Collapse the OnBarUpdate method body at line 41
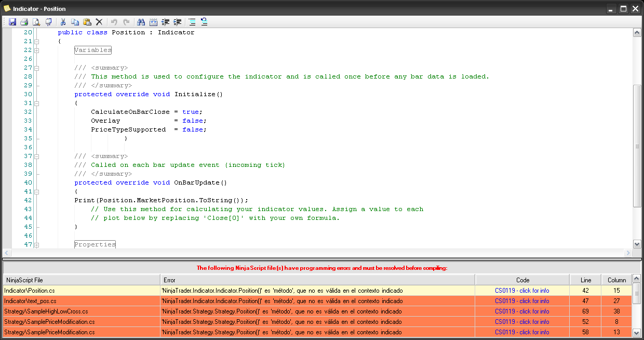Image resolution: width=644 pixels, height=340 pixels. (37, 192)
